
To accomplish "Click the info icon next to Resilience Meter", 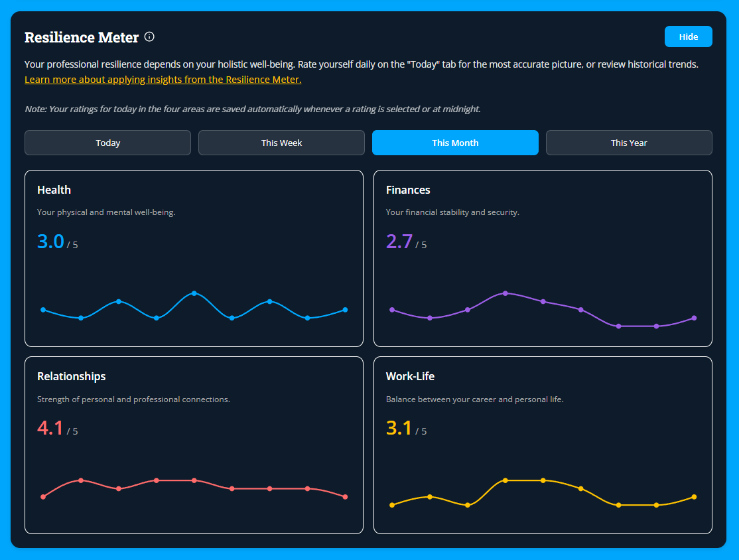I will 149,36.
